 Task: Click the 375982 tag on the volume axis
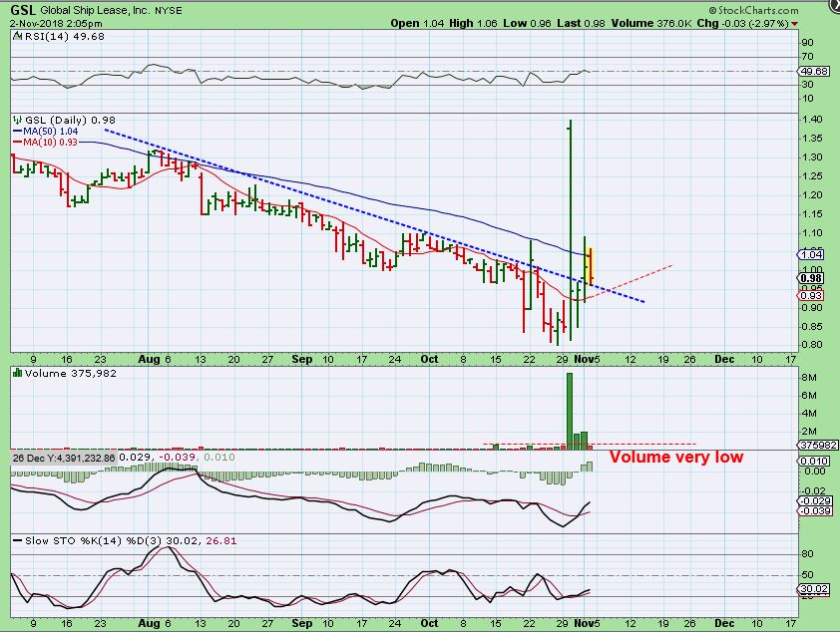(x=817, y=445)
